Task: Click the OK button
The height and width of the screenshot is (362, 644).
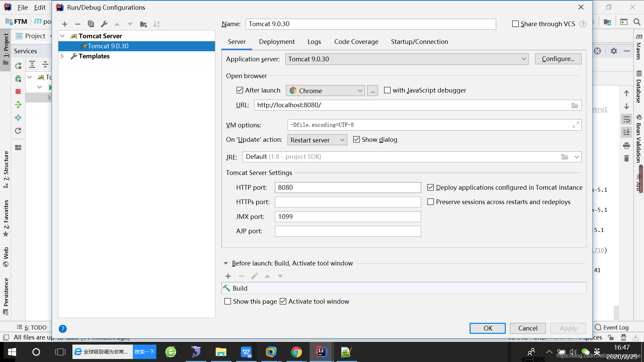Action: click(x=487, y=328)
